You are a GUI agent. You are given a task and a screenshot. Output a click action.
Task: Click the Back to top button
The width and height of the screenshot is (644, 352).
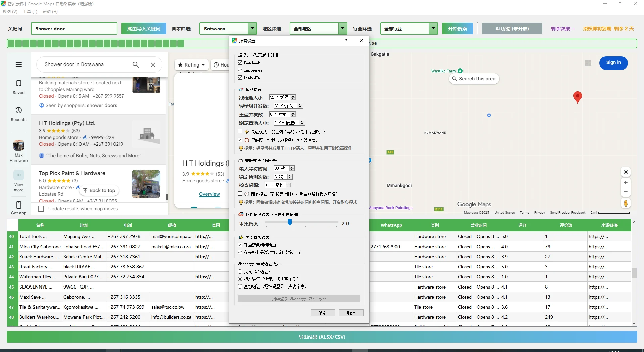(x=99, y=190)
